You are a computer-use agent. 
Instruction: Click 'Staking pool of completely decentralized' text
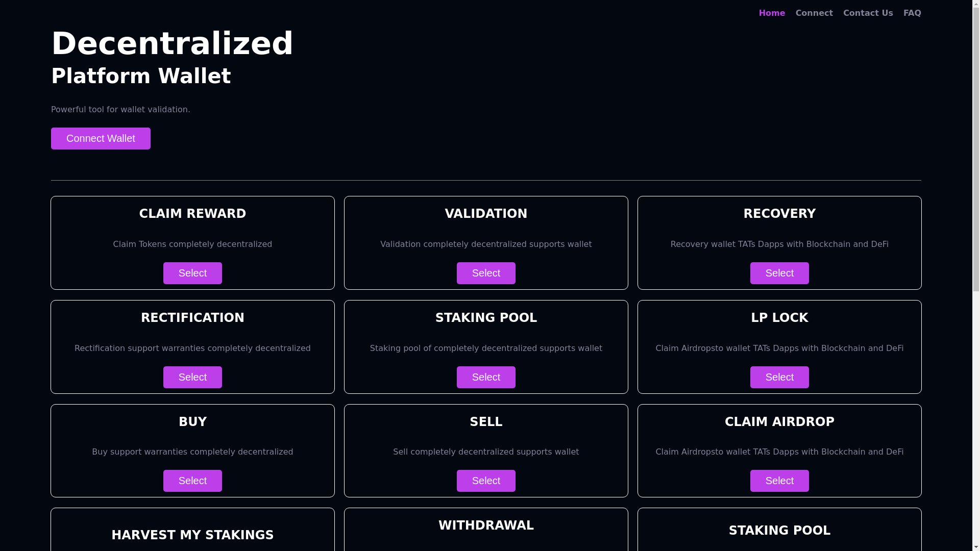[486, 348]
